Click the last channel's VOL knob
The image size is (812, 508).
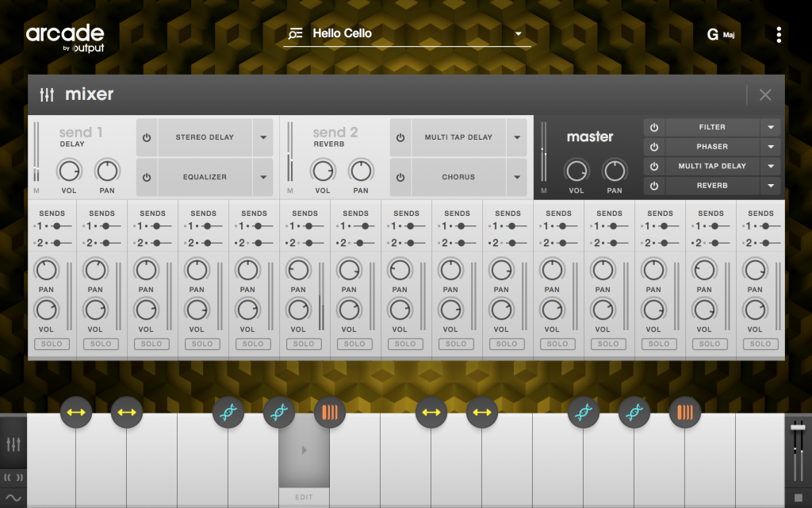[755, 310]
